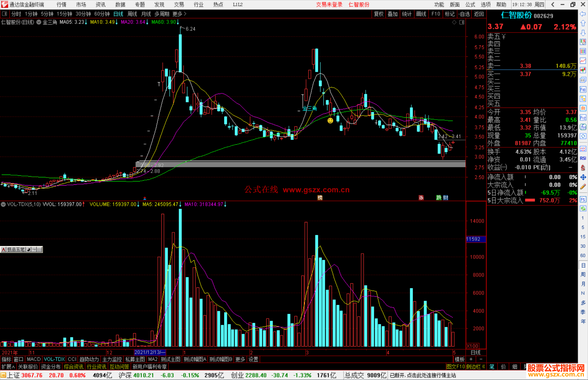
Task: Switch sidebar period to 60 minutes
Action: click(583, 256)
